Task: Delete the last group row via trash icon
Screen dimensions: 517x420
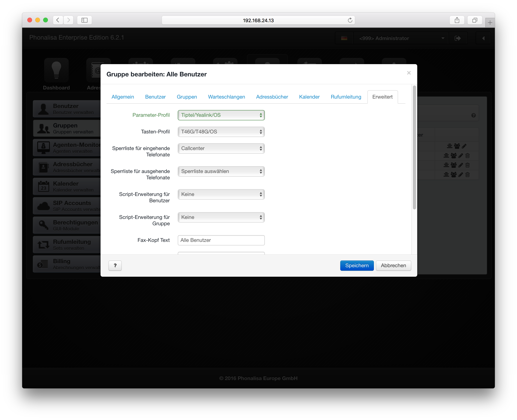Action: pyautogui.click(x=467, y=174)
